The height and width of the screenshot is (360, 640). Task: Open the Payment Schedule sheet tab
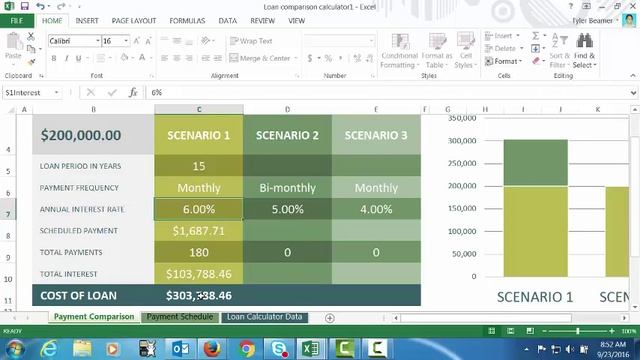[180, 317]
